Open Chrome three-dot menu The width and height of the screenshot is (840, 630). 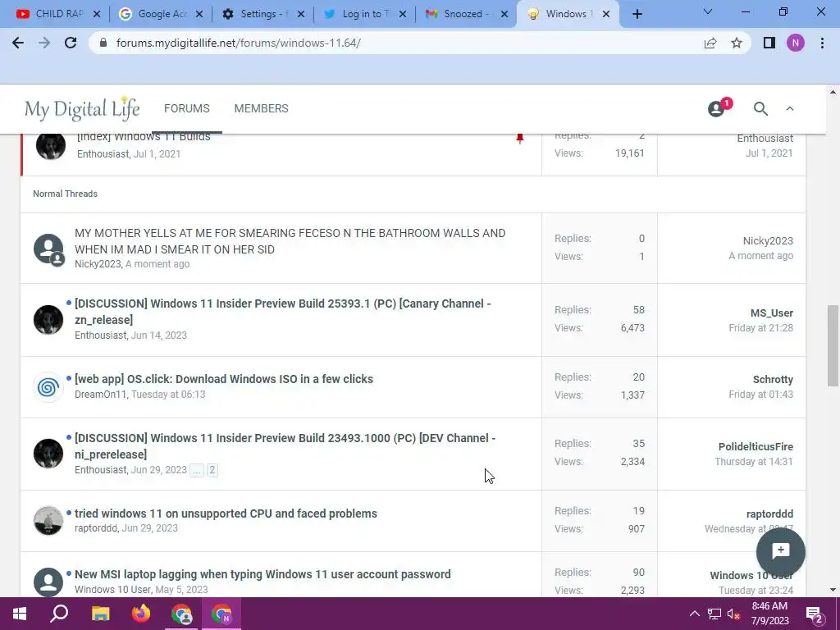pyautogui.click(x=822, y=43)
